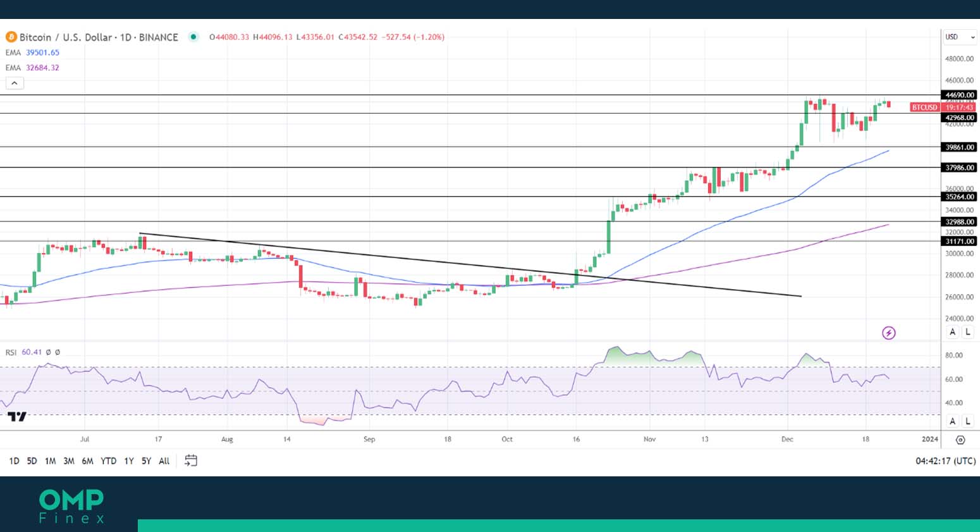Click the 42968.00 price level label
The image size is (980, 532).
[x=959, y=118]
